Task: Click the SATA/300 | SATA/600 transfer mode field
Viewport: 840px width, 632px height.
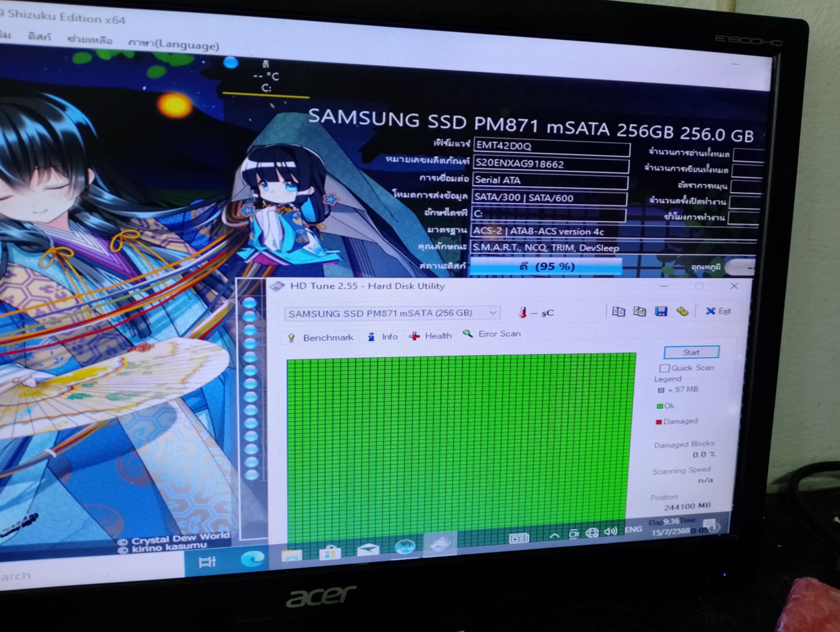Action: [x=549, y=198]
